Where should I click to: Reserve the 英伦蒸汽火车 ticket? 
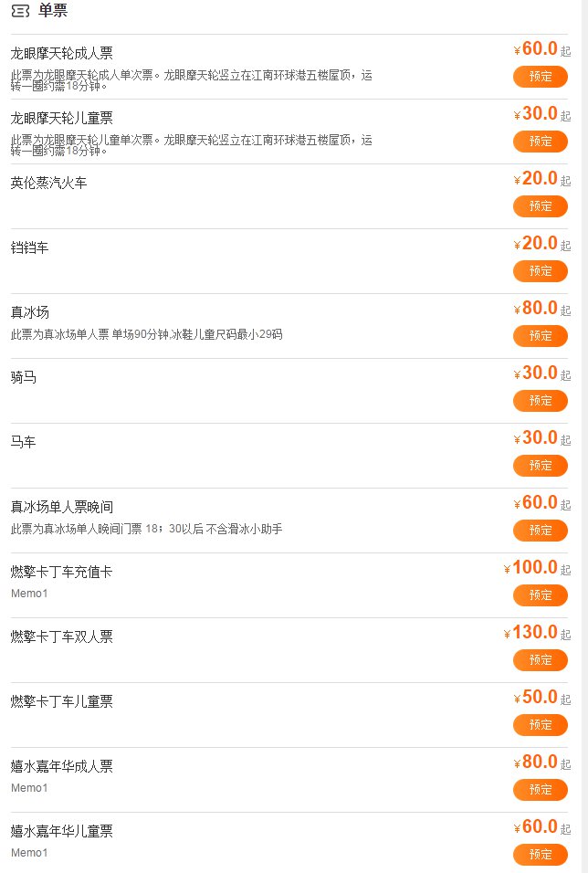coord(541,205)
